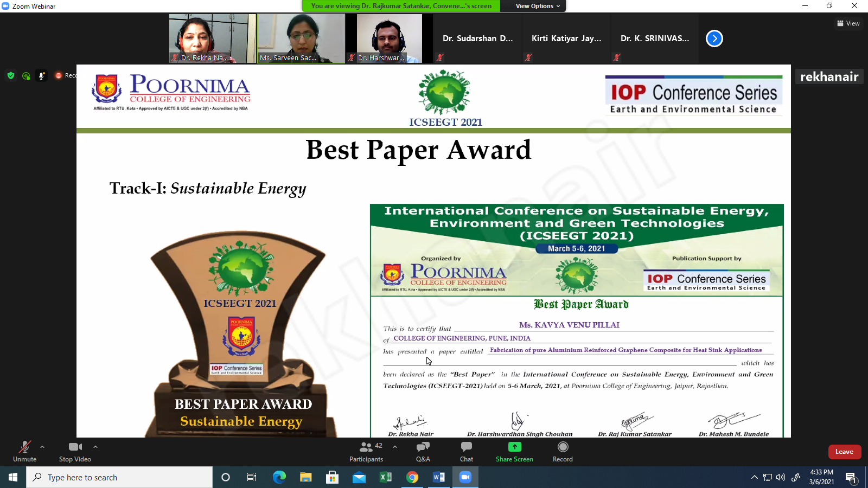Open volume control tray icon
The image size is (868, 488).
(x=781, y=477)
